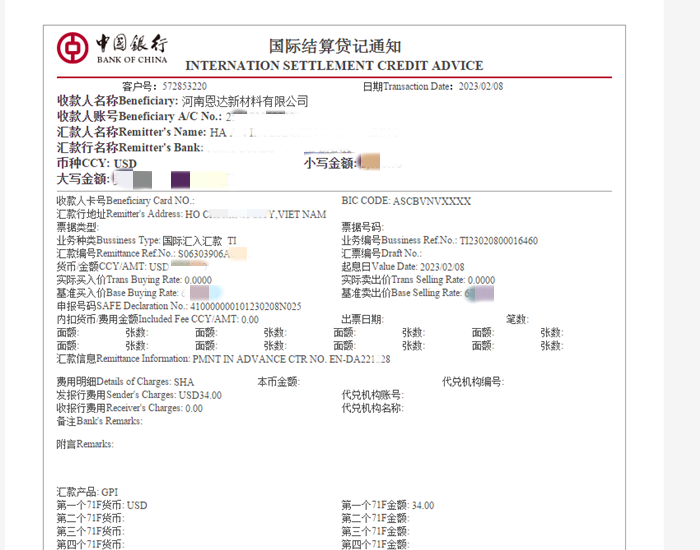
Task: Click the 代兑机构账号 label
Action: 372,395
